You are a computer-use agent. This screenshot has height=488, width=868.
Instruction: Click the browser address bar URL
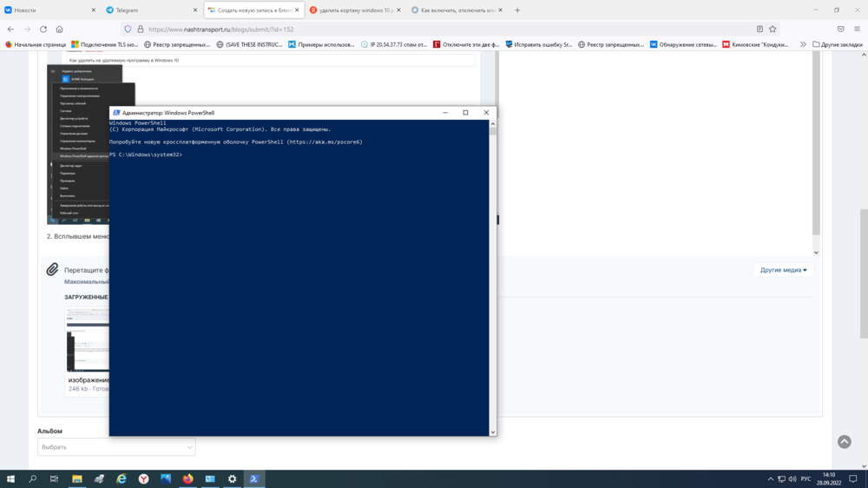(220, 30)
